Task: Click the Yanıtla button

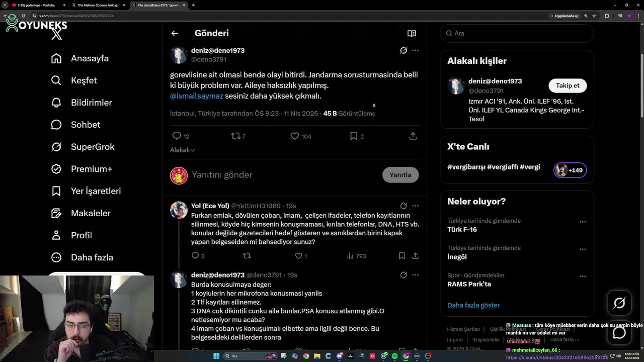Action: (x=400, y=175)
